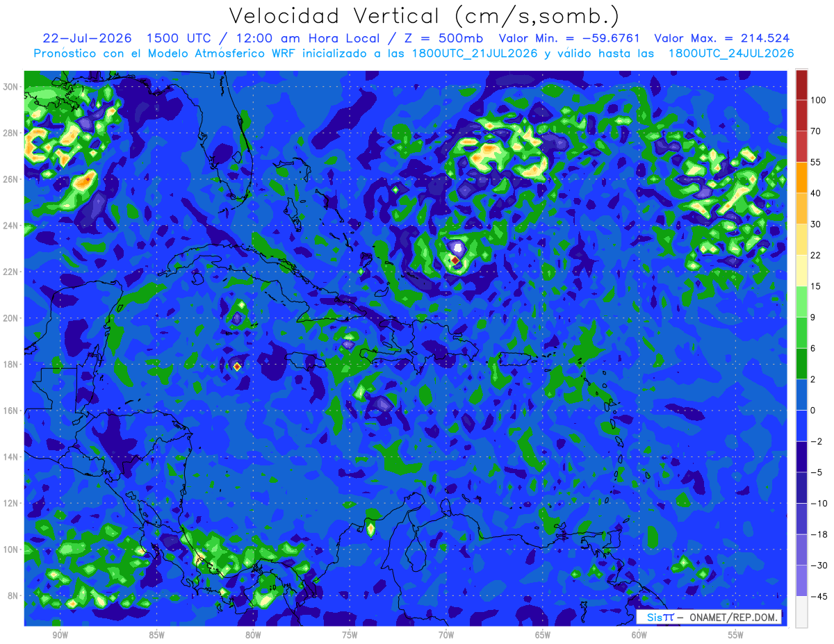Image resolution: width=834 pixels, height=644 pixels.
Task: Select the '75W' longitude label
Action: coord(350,635)
